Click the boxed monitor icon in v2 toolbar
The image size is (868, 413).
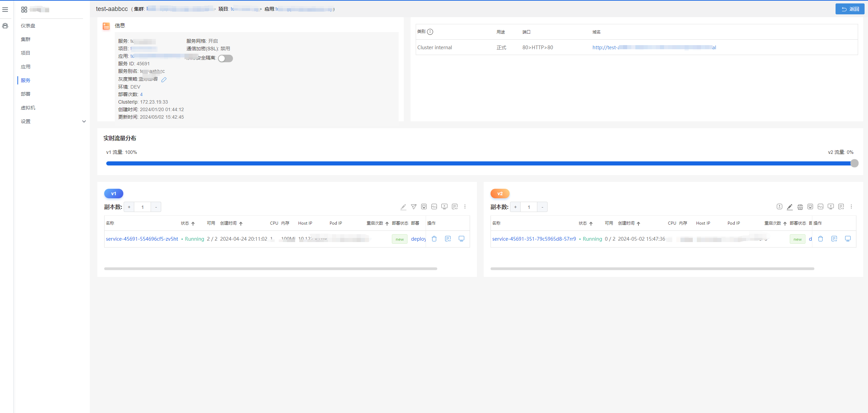point(810,206)
